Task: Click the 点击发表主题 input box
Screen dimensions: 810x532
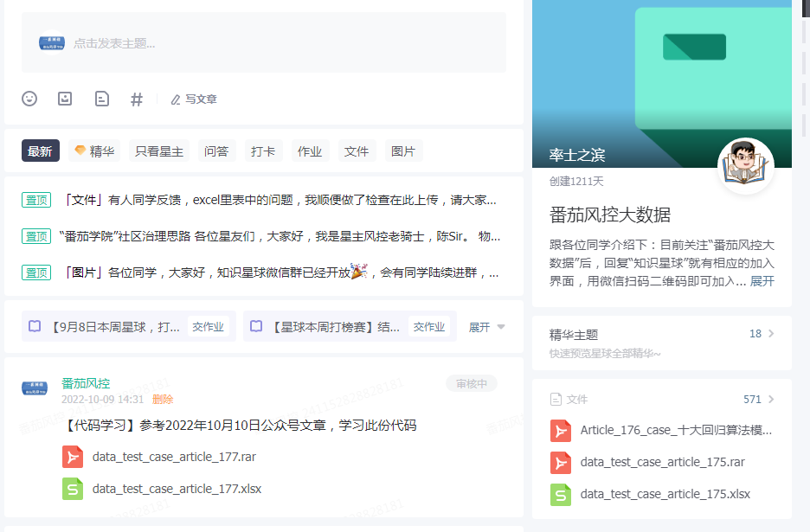Action: tap(263, 42)
